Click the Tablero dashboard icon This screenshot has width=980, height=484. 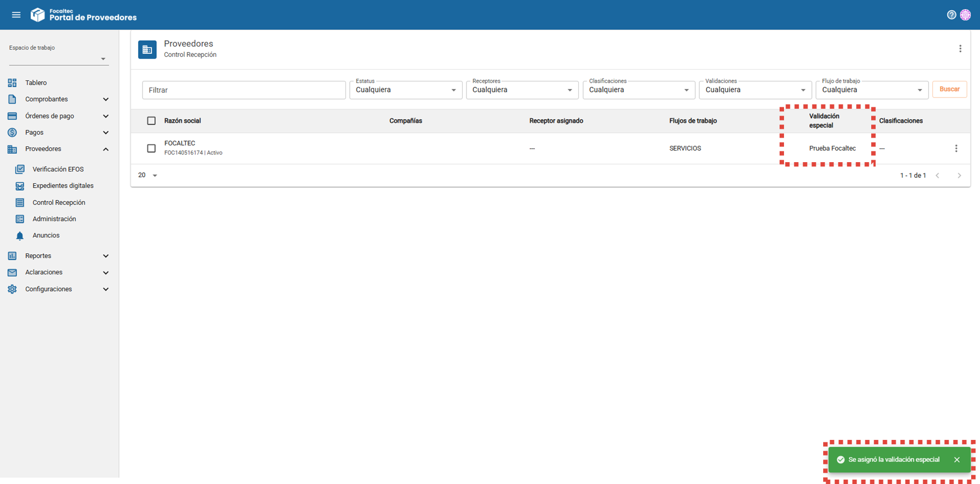(12, 83)
